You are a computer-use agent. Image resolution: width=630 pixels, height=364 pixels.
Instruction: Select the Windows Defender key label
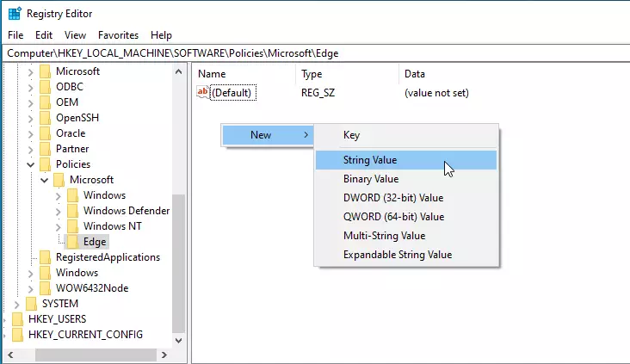(x=127, y=211)
